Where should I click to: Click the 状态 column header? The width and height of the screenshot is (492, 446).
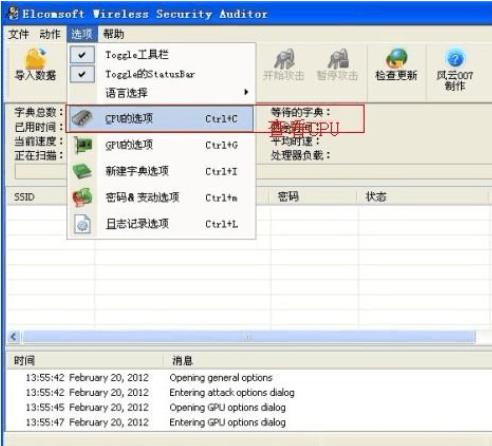point(424,197)
